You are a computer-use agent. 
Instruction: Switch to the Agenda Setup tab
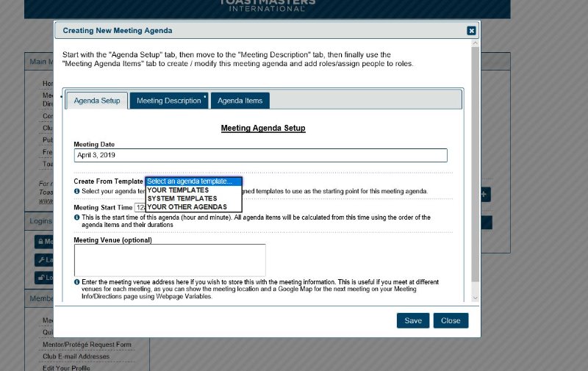pos(97,101)
